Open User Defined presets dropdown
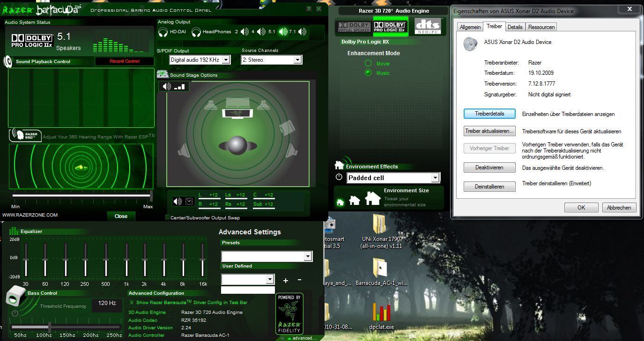 pos(270,279)
